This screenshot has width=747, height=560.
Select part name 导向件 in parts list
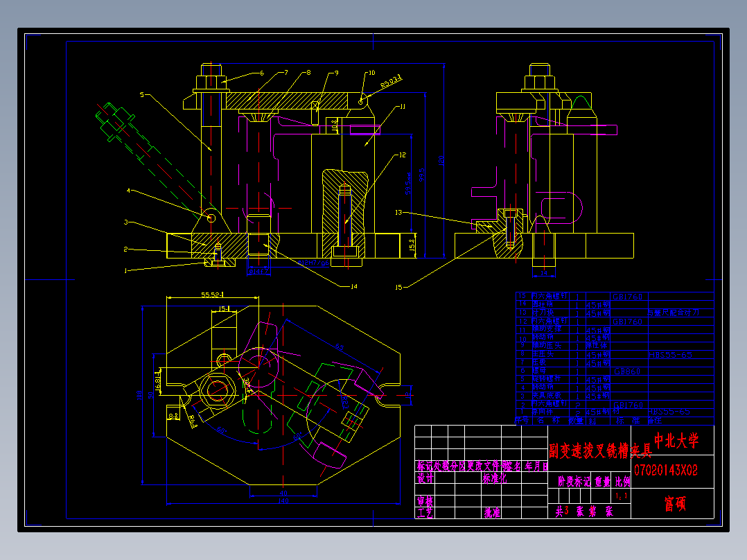coord(543,412)
